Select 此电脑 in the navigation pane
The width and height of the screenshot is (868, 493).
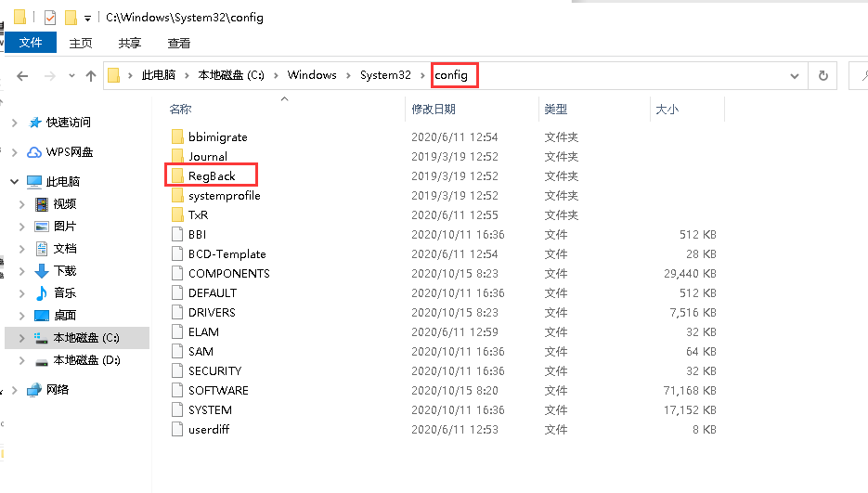click(x=63, y=181)
